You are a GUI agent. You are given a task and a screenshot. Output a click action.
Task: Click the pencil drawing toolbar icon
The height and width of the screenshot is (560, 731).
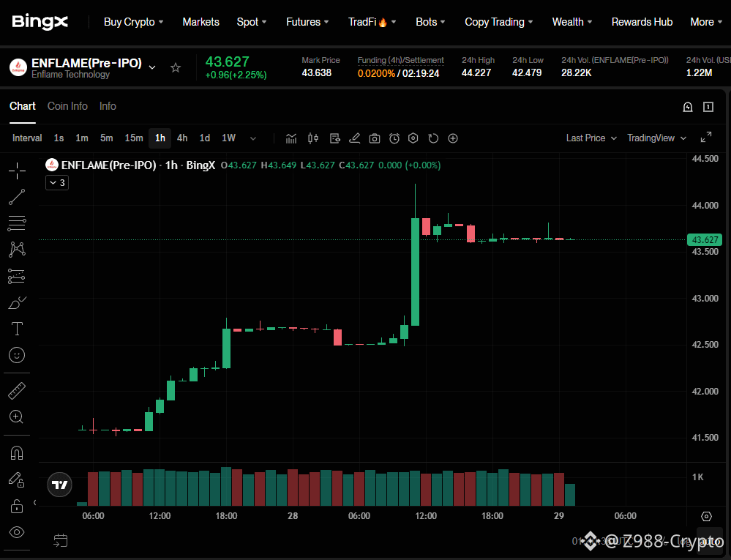point(355,138)
